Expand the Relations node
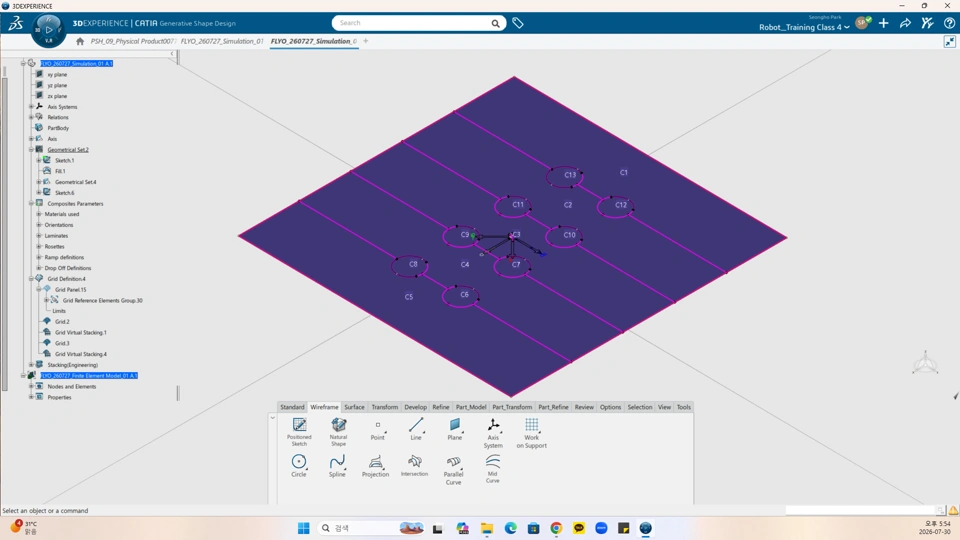 [x=31, y=117]
